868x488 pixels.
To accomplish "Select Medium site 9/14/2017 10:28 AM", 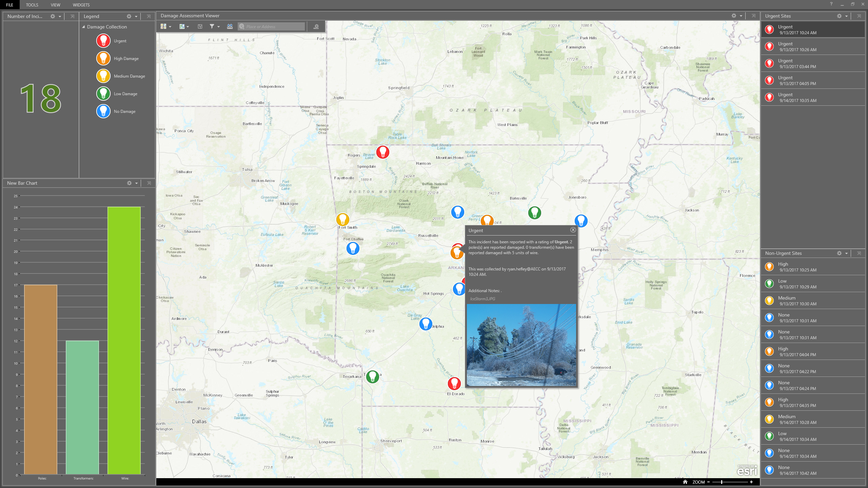I will pos(813,419).
